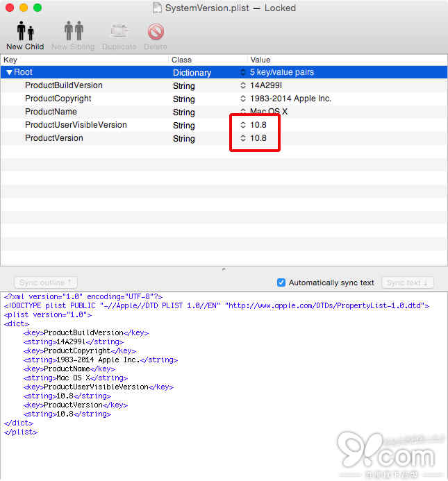Click the plist version="1.0" opening tag

tap(48, 314)
